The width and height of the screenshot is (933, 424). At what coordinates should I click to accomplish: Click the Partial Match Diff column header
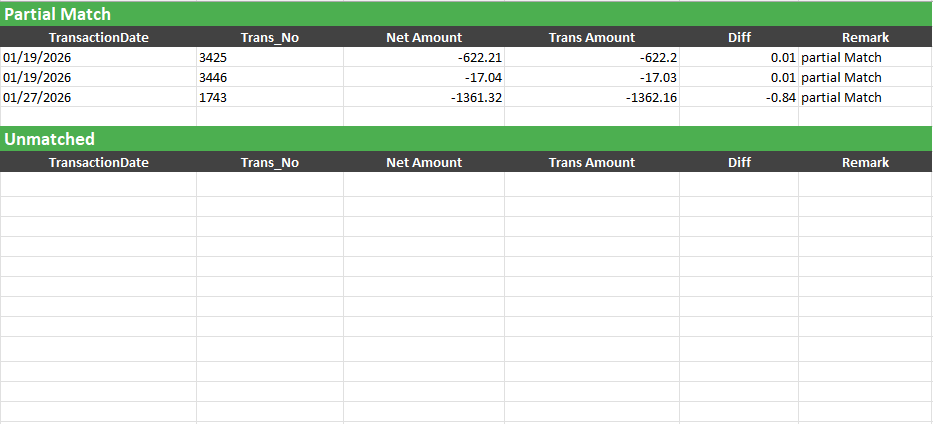tap(739, 37)
